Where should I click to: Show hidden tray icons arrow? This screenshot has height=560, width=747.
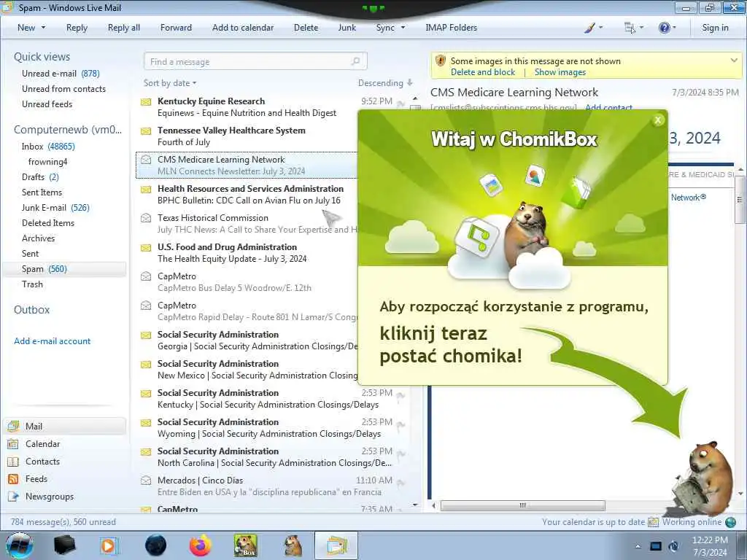click(x=638, y=546)
